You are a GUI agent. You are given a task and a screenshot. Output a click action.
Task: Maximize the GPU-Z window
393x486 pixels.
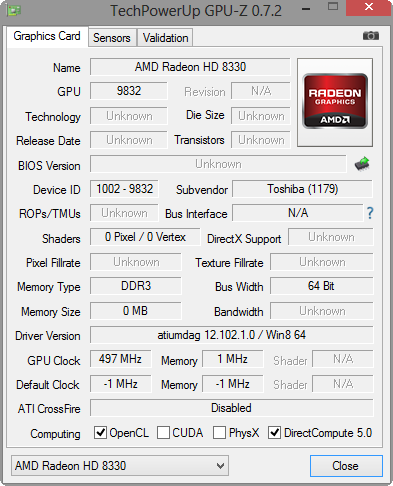coord(333,7)
